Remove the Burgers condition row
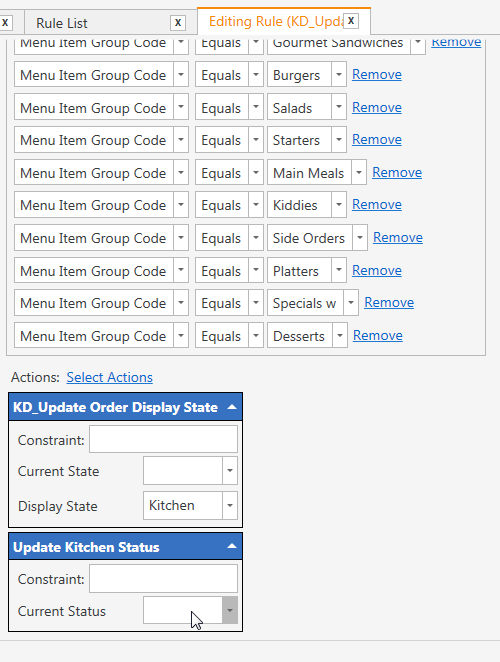 click(377, 74)
